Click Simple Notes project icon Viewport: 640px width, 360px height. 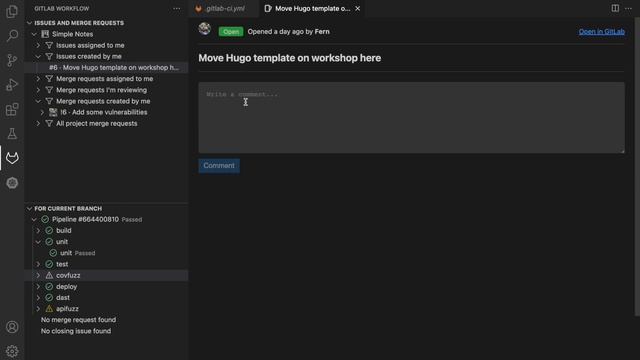45,34
